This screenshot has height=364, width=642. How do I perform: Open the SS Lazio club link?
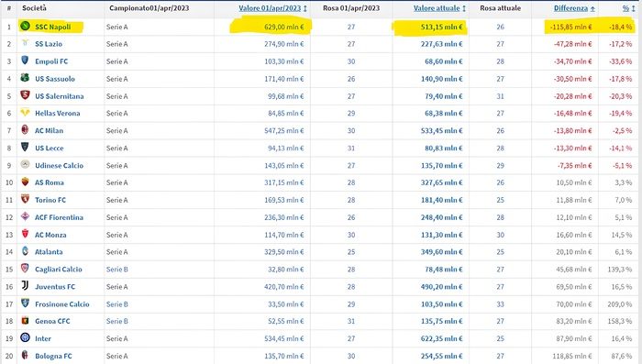pos(49,44)
